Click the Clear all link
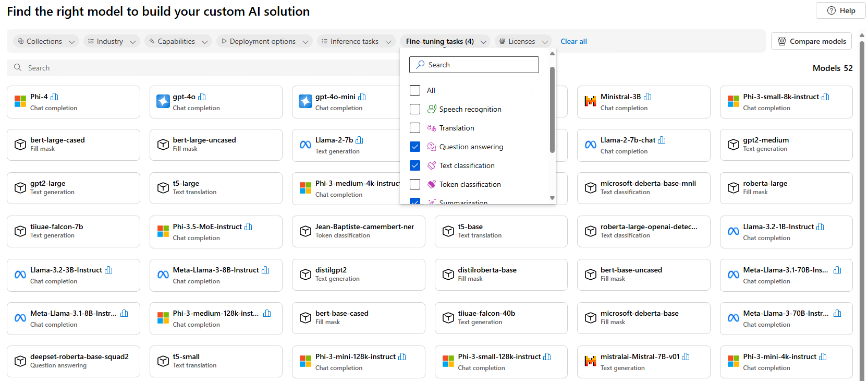 [x=573, y=41]
